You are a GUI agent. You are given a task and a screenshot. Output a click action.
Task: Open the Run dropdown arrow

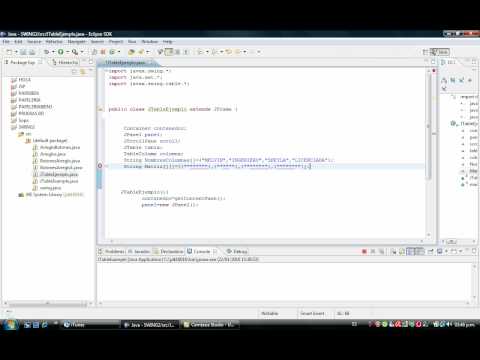pyautogui.click(x=67, y=52)
